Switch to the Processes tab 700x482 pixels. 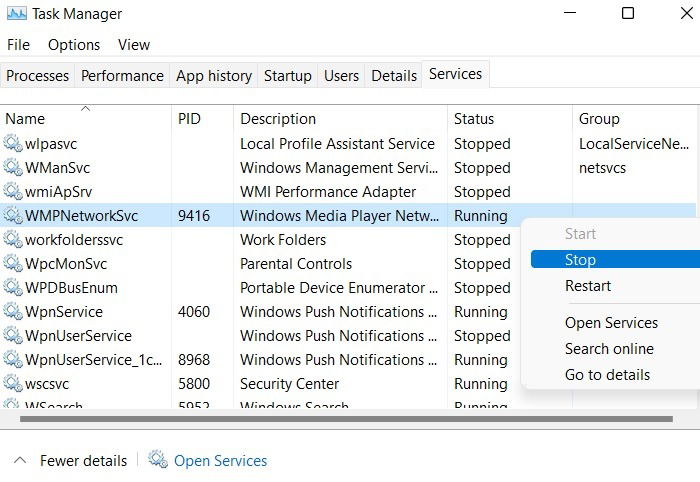tap(38, 75)
